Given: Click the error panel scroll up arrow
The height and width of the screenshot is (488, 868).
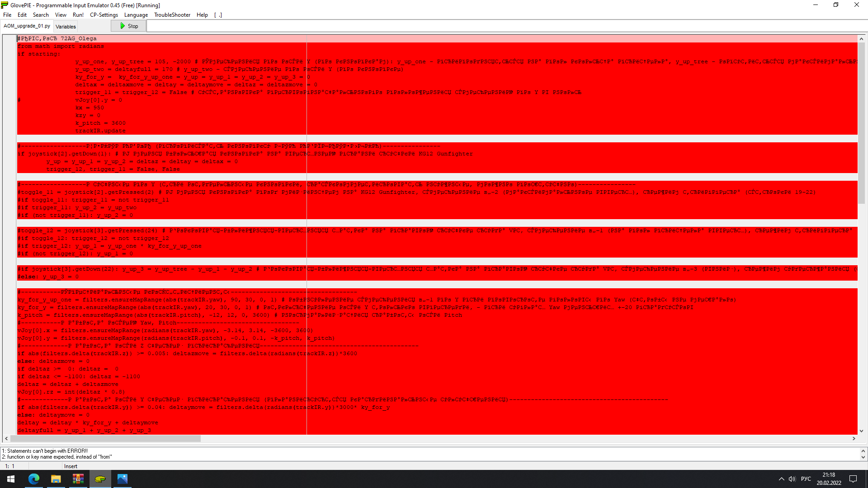Looking at the screenshot, I should coord(863,451).
